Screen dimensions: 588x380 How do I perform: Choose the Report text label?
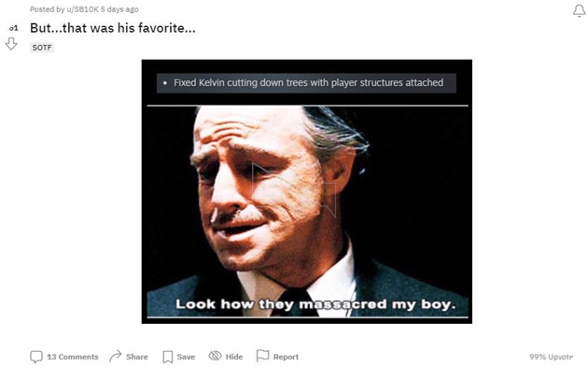click(x=286, y=357)
